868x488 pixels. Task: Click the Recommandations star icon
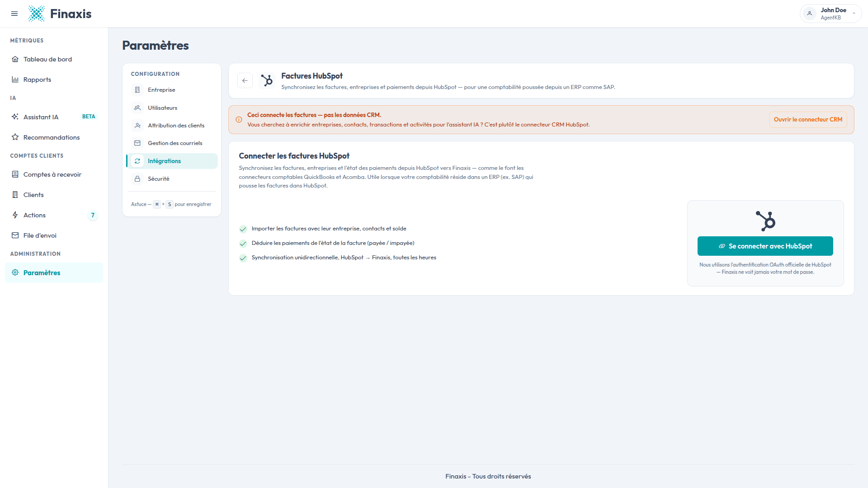tap(15, 137)
